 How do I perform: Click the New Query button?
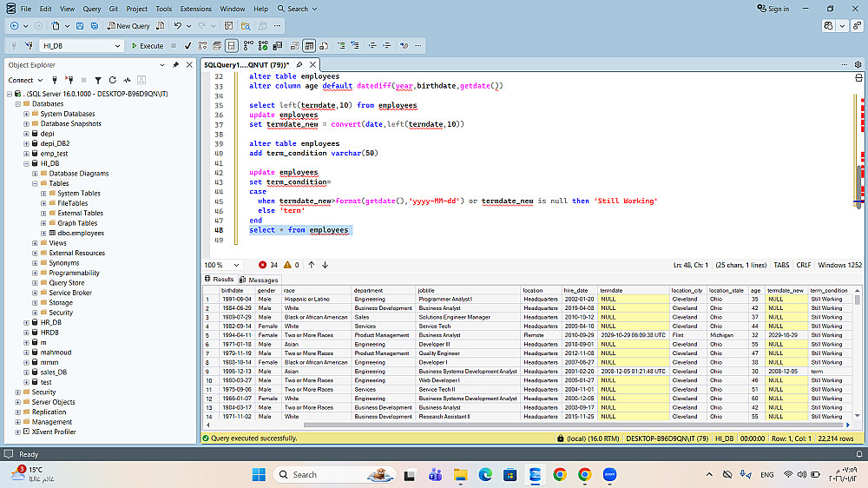(x=129, y=26)
